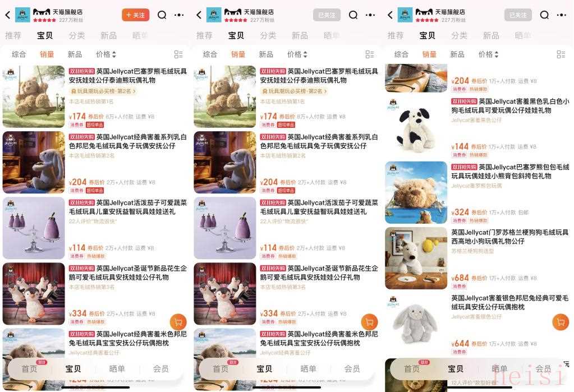Tap the search magnifier in right phone screen
Viewport: 574px width, 392px height.
544,15
